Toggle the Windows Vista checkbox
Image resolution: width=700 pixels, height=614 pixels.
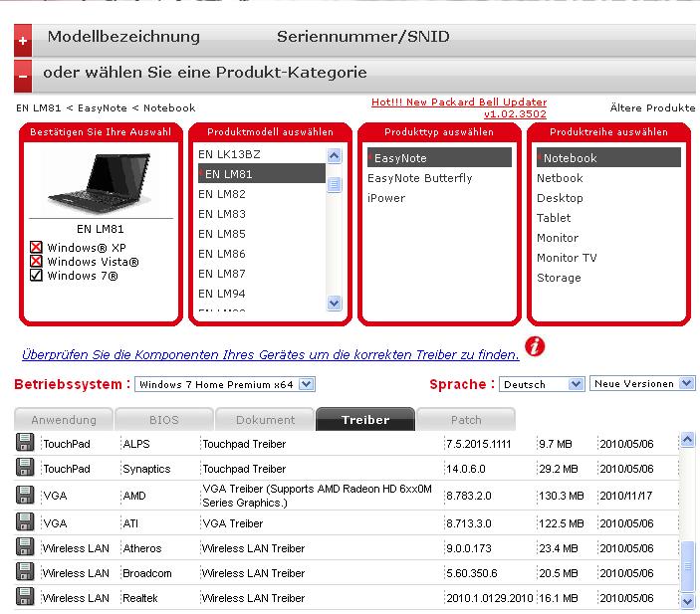click(36, 261)
